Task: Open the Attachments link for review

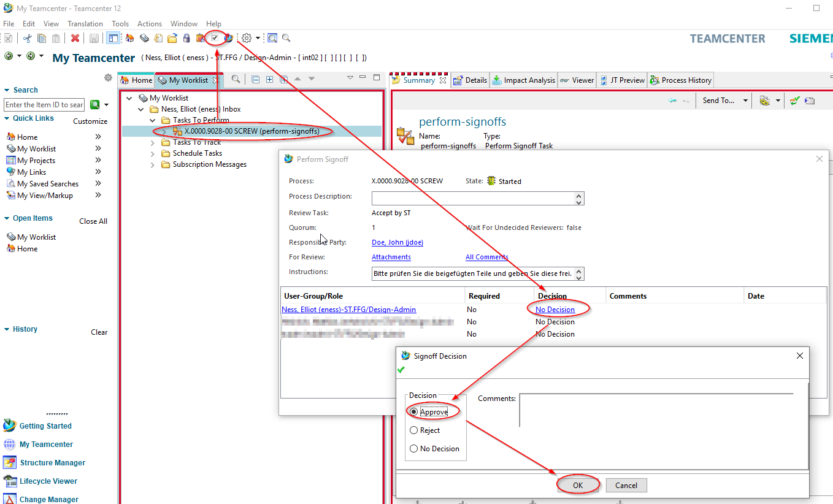Action: coord(391,257)
